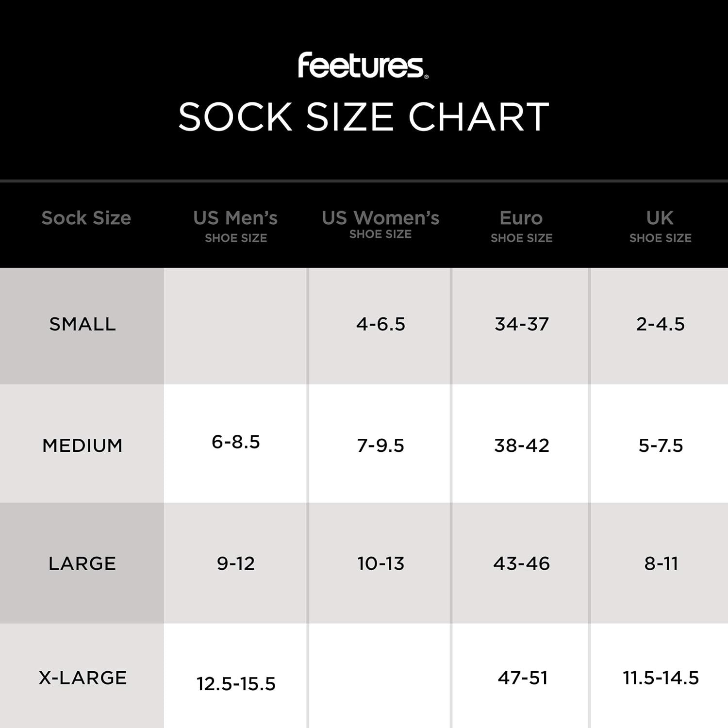Select the SMALL row label
728x728 pixels.
(x=83, y=324)
